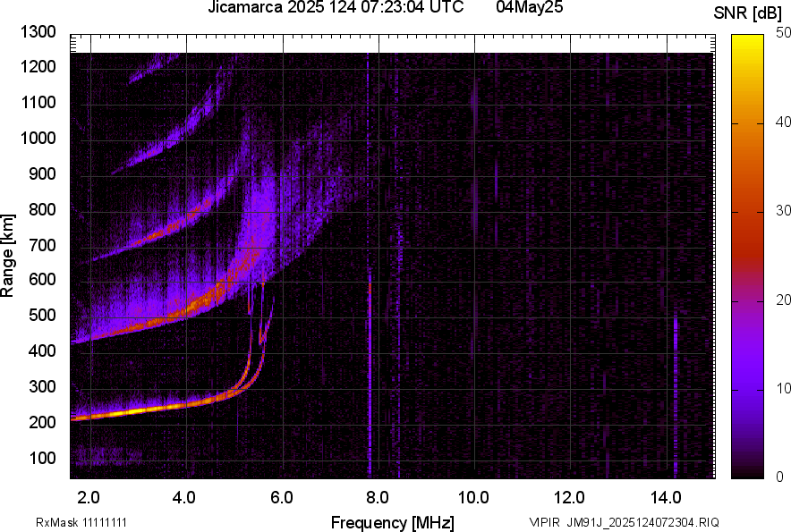Click the range tick label '900'
Image resolution: width=791 pixels, height=532 pixels.
42,173
